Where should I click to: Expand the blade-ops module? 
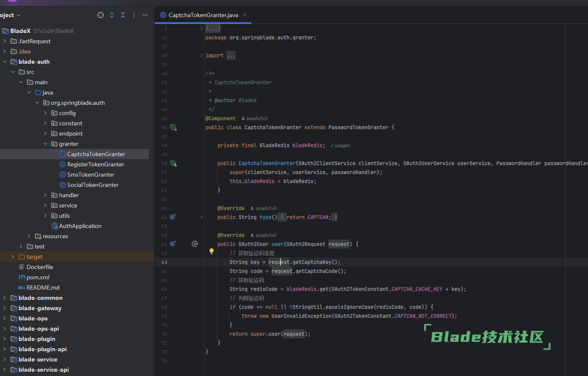5,318
